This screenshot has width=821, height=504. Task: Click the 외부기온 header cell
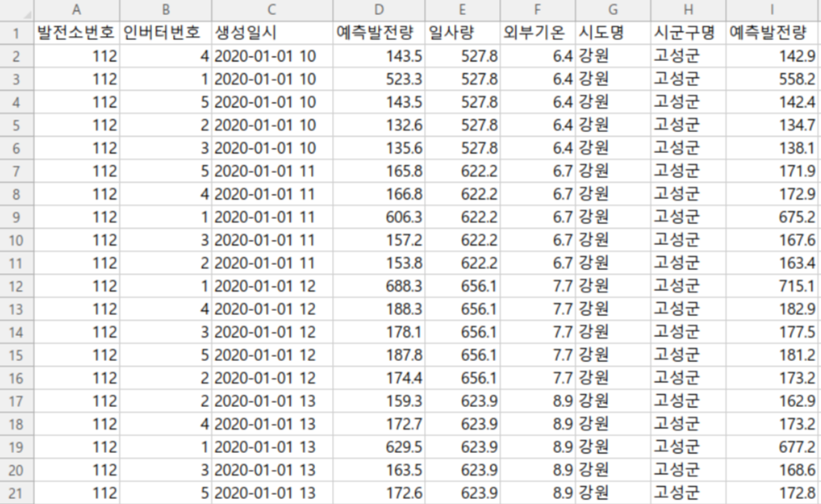pos(538,33)
